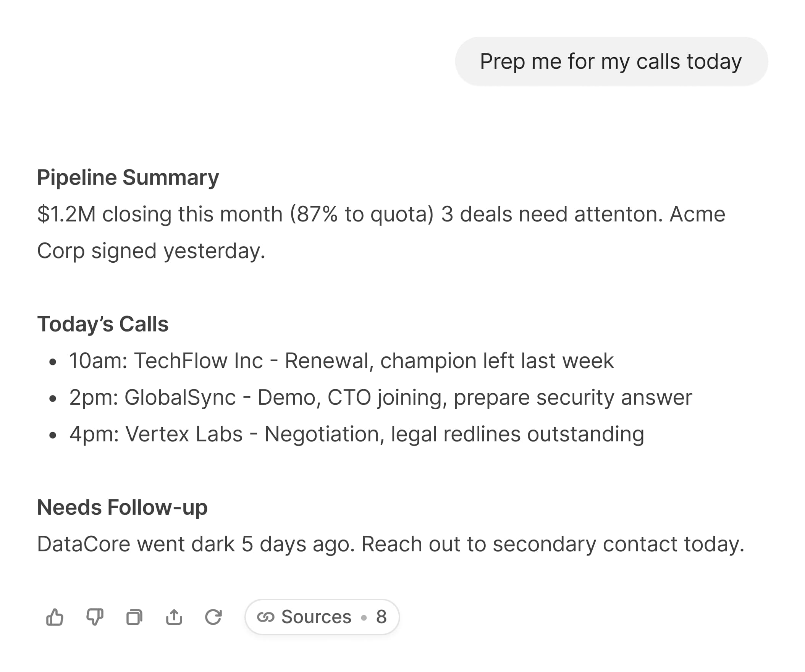The image size is (805, 672).
Task: Click the share upload icon
Action: [x=174, y=617]
